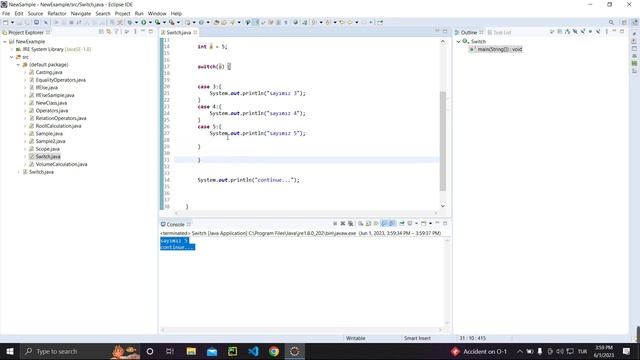
Task: Open Google Chrome from taskbar
Action: (x=274, y=351)
